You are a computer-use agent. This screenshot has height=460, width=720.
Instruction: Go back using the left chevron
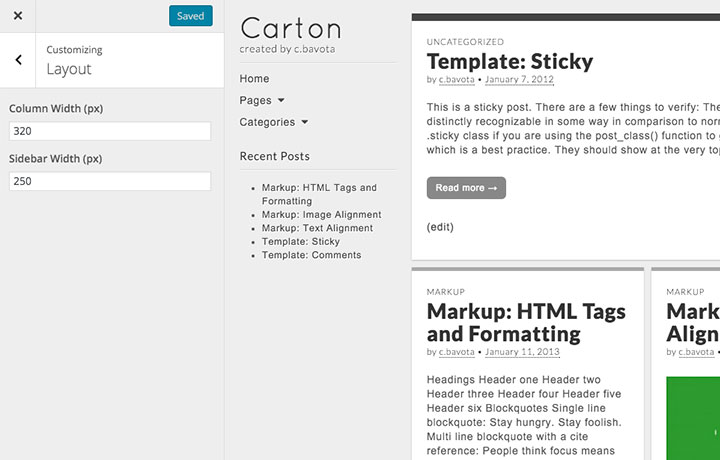18,60
